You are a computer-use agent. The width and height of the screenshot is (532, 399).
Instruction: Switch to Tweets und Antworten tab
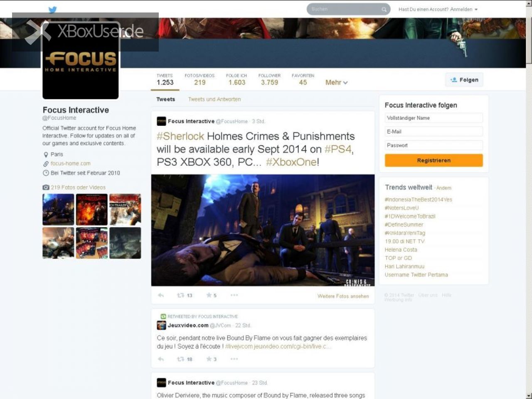tap(214, 99)
